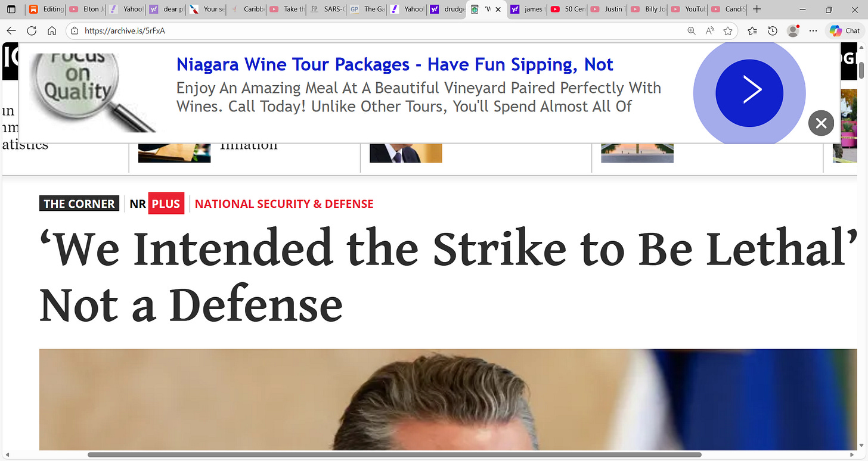Viewport: 868px width, 461px height.
Task: Close the current active tab
Action: (498, 10)
